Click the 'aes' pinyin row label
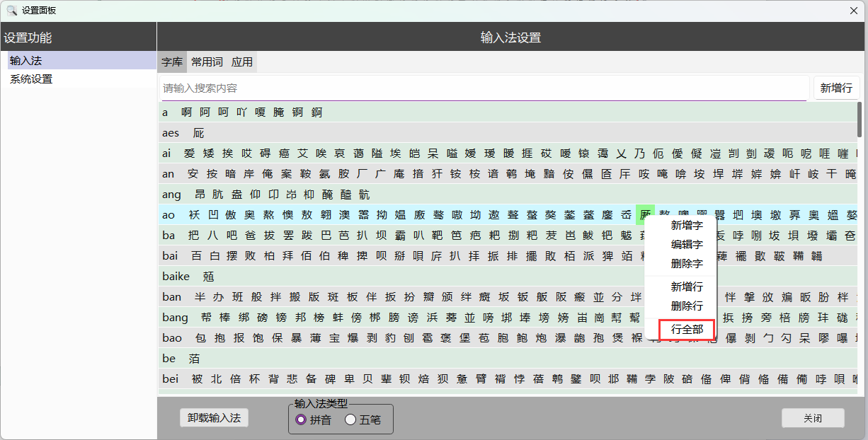This screenshot has width=868, height=440. coord(171,133)
